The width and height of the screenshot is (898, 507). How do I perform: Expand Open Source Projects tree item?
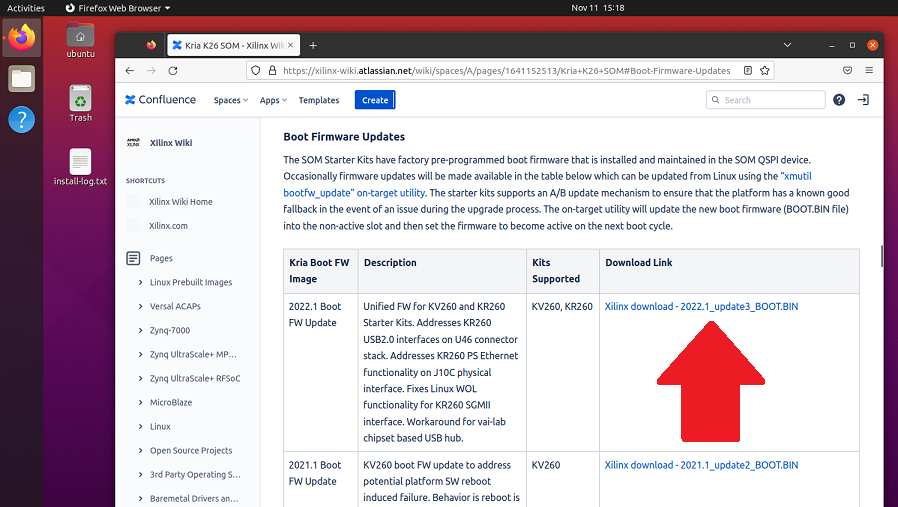coord(140,451)
